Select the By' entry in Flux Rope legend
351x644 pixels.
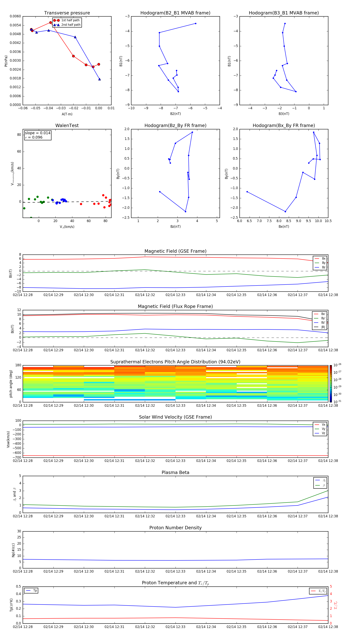coord(320,318)
